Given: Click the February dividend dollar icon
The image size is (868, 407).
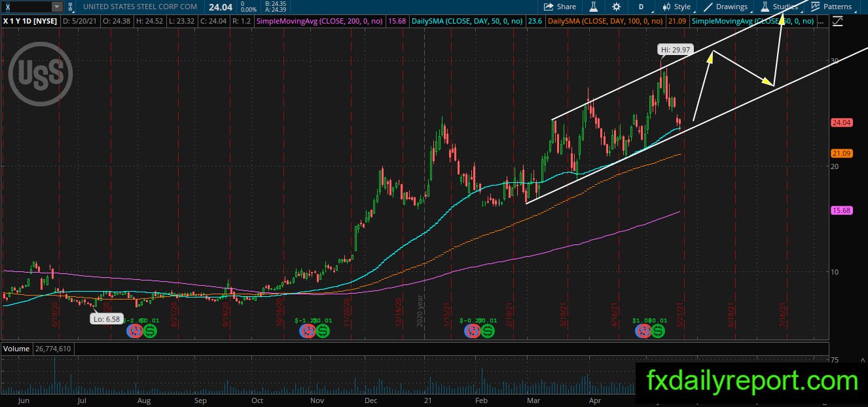Looking at the screenshot, I should [x=488, y=332].
